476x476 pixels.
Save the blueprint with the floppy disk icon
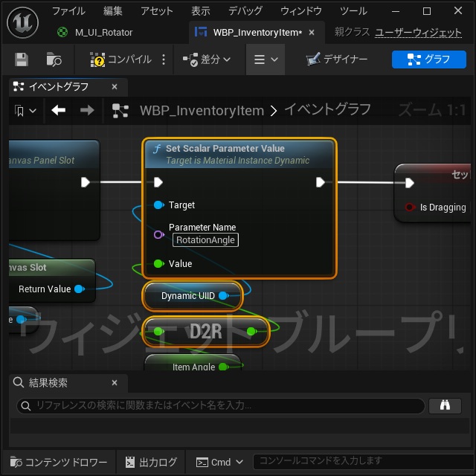pyautogui.click(x=22, y=59)
